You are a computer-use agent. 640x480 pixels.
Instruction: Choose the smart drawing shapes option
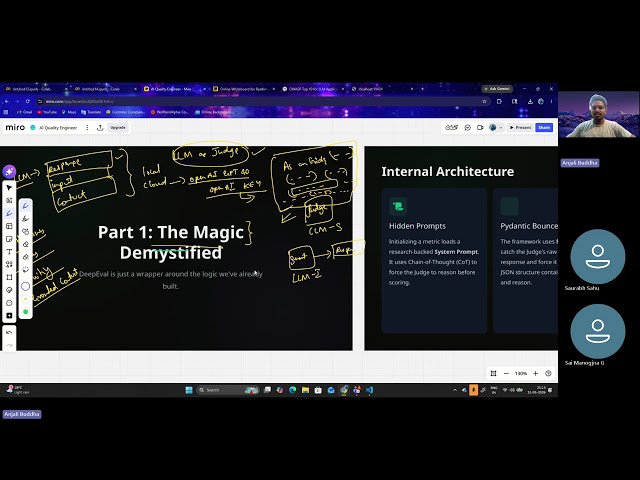tap(25, 231)
